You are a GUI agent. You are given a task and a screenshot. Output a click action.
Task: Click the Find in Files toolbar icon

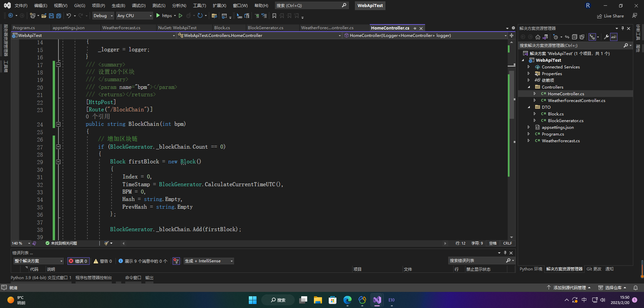coord(214,16)
